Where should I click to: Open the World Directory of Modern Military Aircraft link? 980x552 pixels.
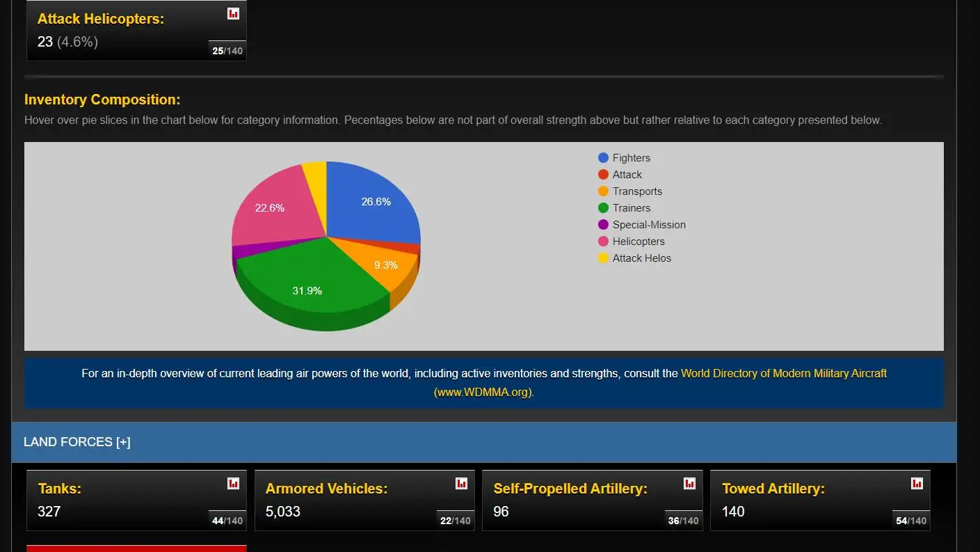[x=783, y=373]
